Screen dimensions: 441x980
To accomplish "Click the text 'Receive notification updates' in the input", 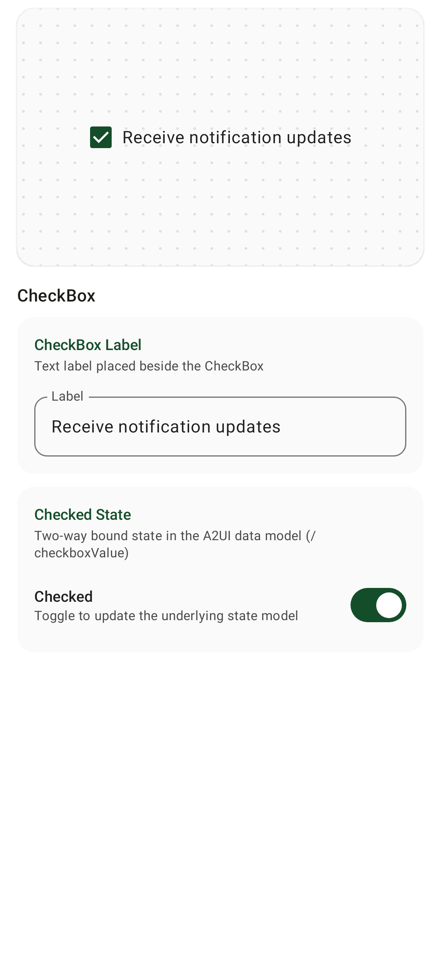I will pyautogui.click(x=166, y=427).
